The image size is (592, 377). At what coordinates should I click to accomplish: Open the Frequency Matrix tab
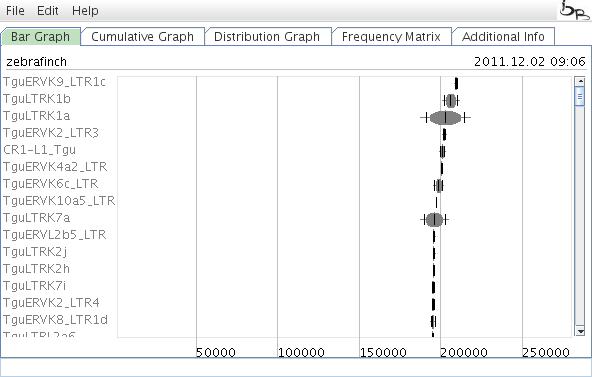[391, 37]
